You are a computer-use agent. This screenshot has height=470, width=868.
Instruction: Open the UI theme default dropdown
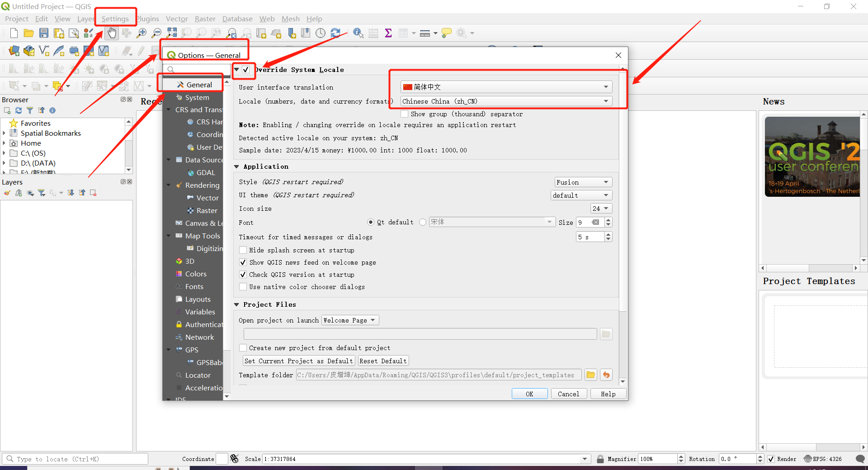pyautogui.click(x=581, y=195)
